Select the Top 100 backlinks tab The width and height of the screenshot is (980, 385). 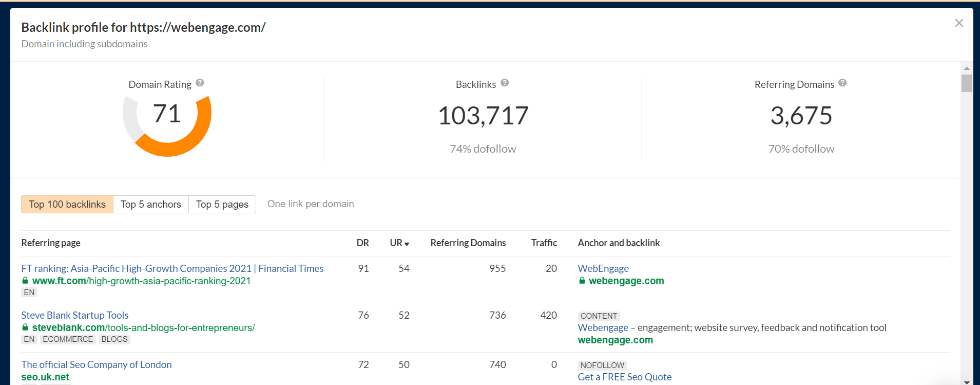click(x=67, y=205)
